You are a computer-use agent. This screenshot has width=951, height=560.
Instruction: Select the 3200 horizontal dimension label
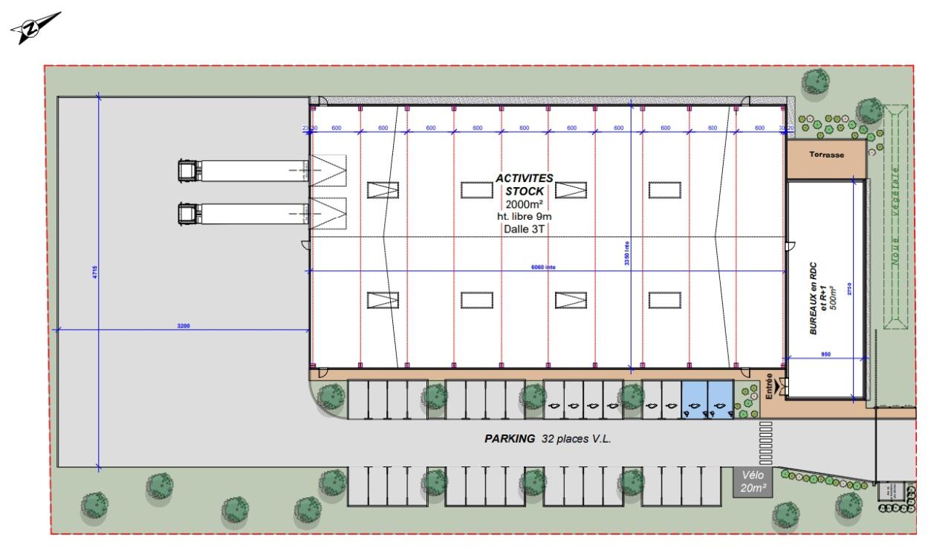pos(183,325)
